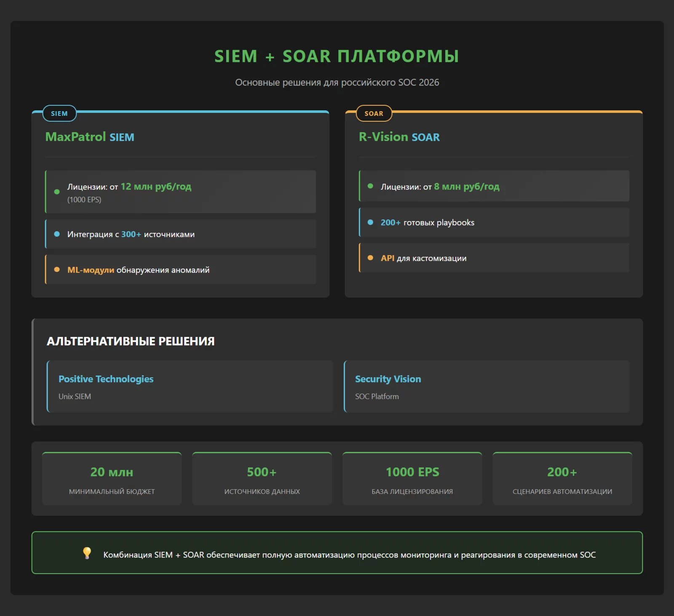Image resolution: width=674 pixels, height=616 pixels.
Task: Click the '500+' data sources stat
Action: pos(262,472)
